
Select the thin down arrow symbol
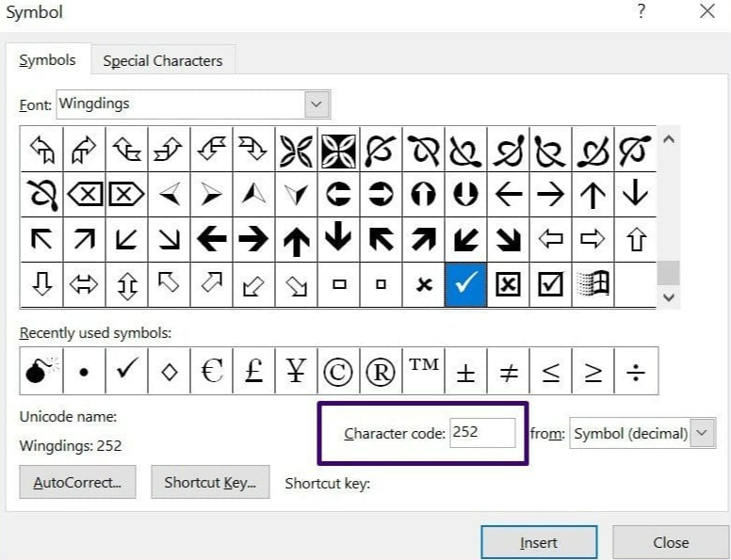(635, 194)
